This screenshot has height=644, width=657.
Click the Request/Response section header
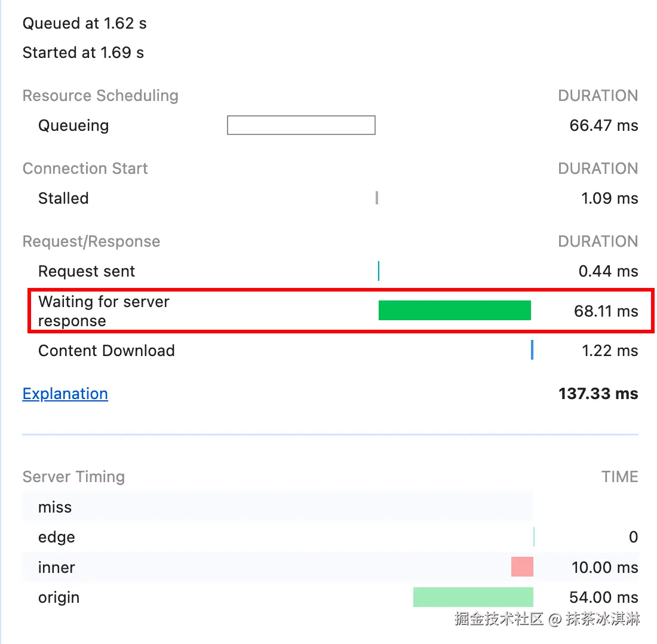click(x=91, y=241)
